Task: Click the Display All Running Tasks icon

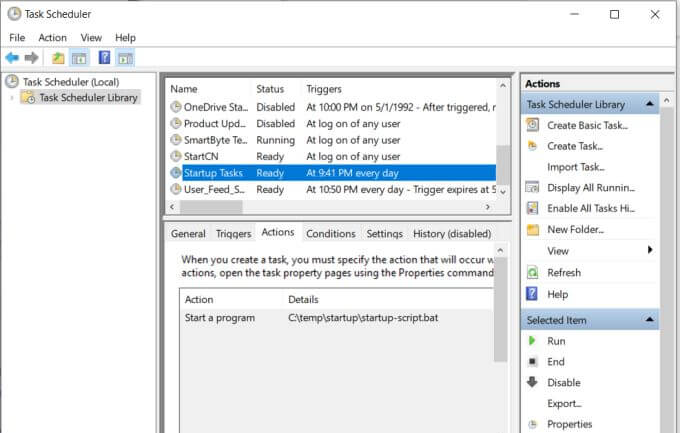Action: (533, 187)
